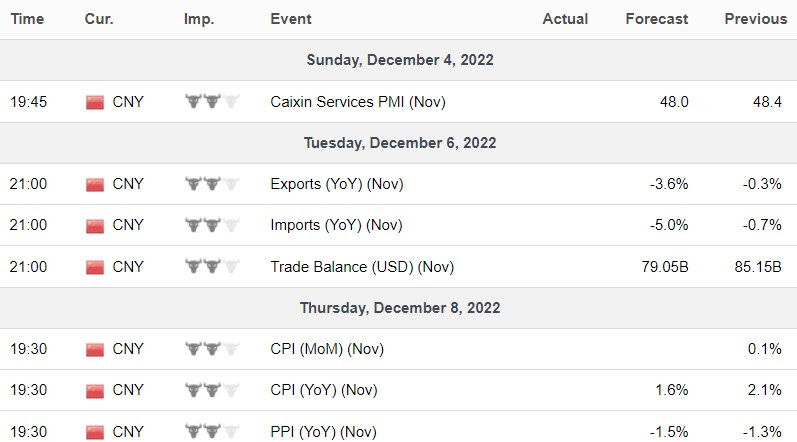
Task: Click the Previous column header
Action: point(756,18)
